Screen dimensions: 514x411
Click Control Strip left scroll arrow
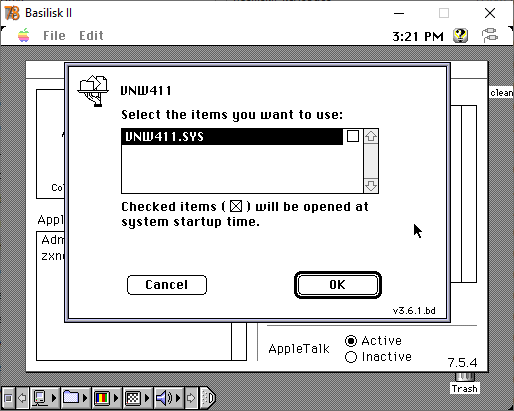[22, 398]
